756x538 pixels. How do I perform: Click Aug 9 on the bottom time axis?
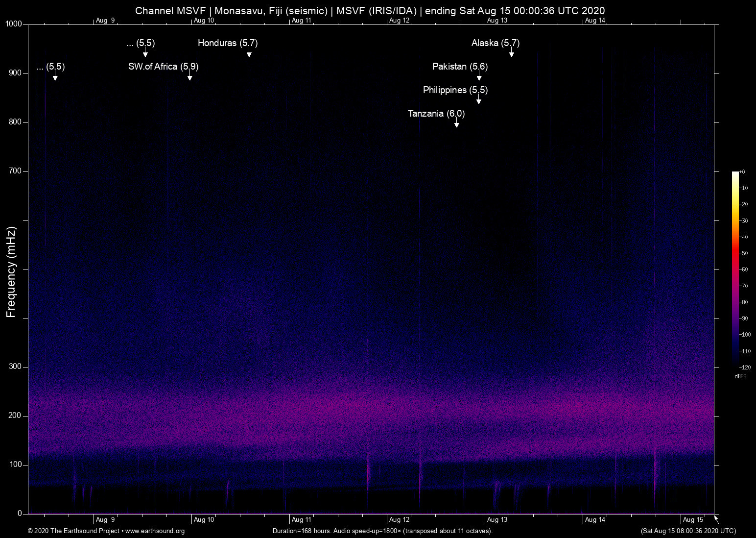pyautogui.click(x=105, y=520)
